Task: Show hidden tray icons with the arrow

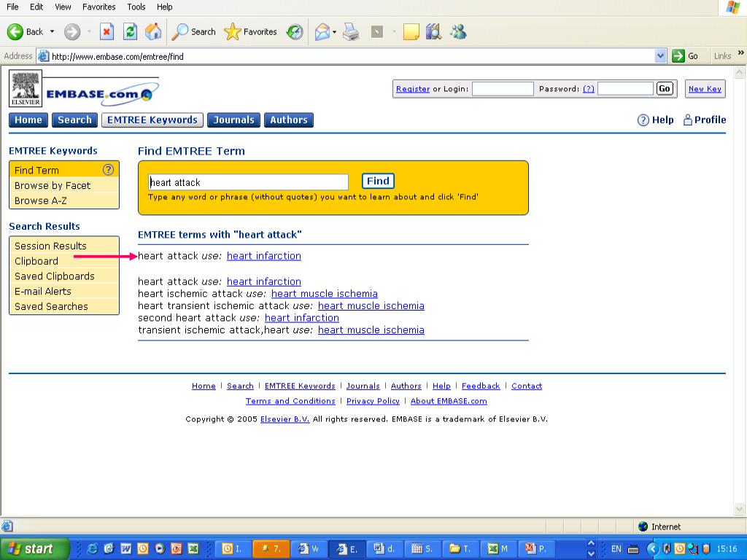Action: [651, 549]
